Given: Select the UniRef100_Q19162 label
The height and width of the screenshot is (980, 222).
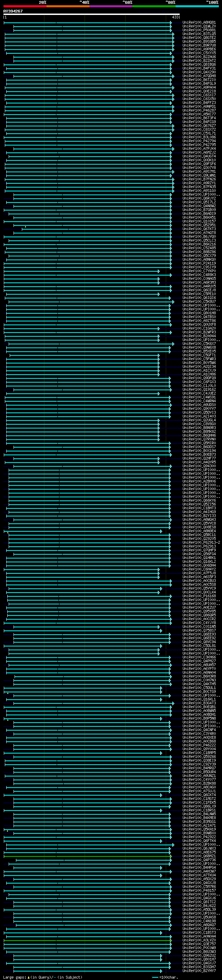Looking at the screenshot, I should click(199, 389).
